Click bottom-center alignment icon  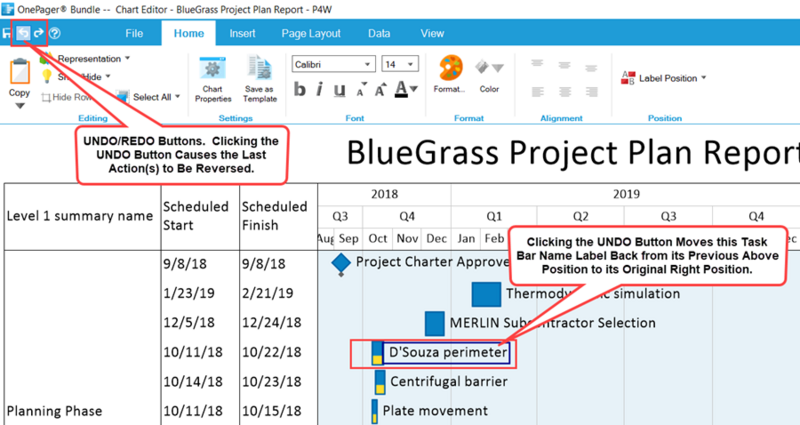coord(564,92)
